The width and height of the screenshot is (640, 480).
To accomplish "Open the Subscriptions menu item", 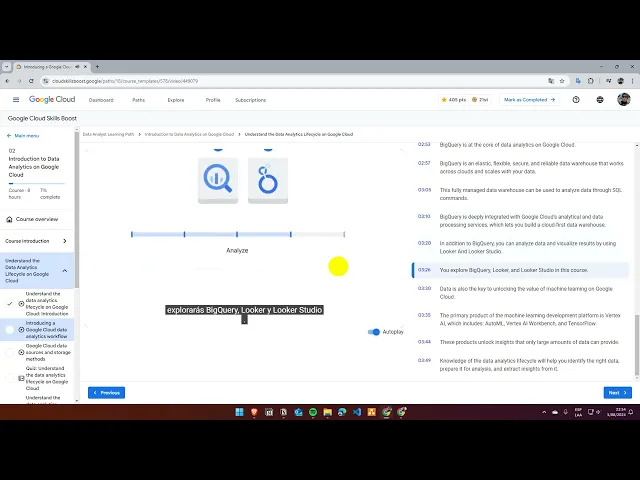I will 251,100.
